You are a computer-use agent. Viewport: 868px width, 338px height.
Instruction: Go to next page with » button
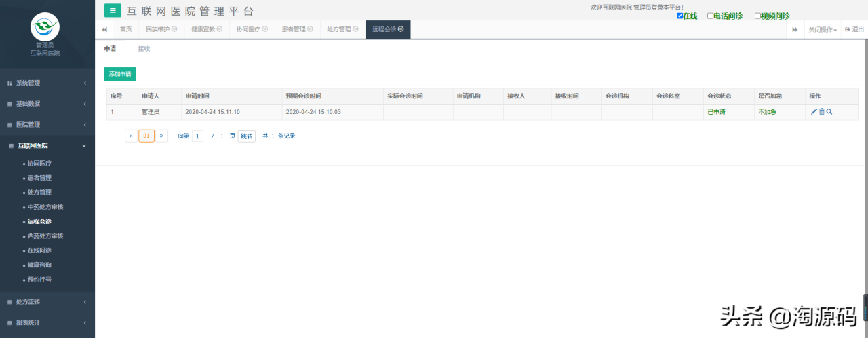pos(162,136)
